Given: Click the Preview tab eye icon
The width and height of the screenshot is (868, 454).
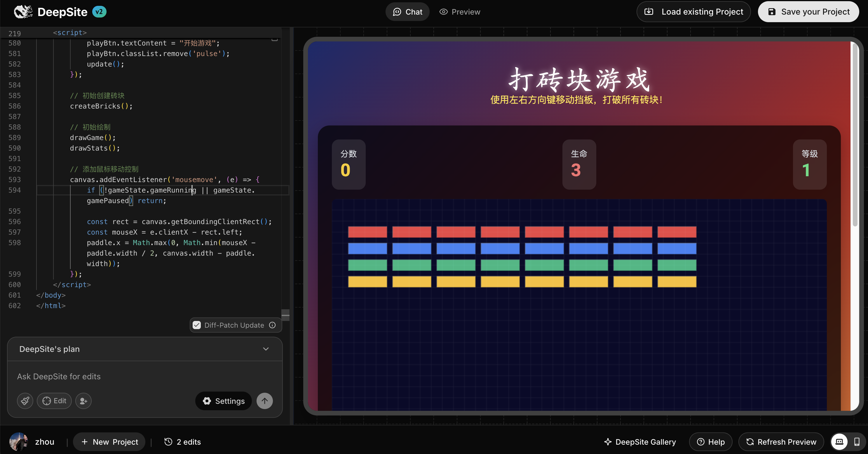Looking at the screenshot, I should point(443,12).
